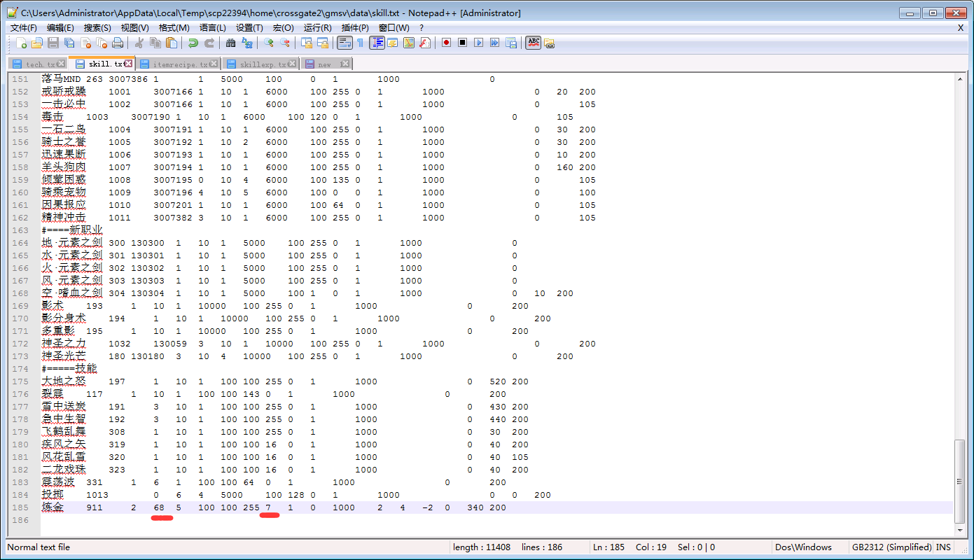Screen dimensions: 974x560
Task: Expand the 插件(P) menu
Action: click(355, 27)
